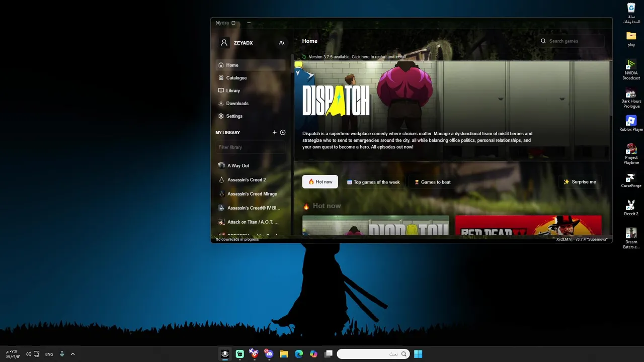Launch Project Playtime desktop shortcut
Viewport: 644px width, 362px height.
click(631, 154)
